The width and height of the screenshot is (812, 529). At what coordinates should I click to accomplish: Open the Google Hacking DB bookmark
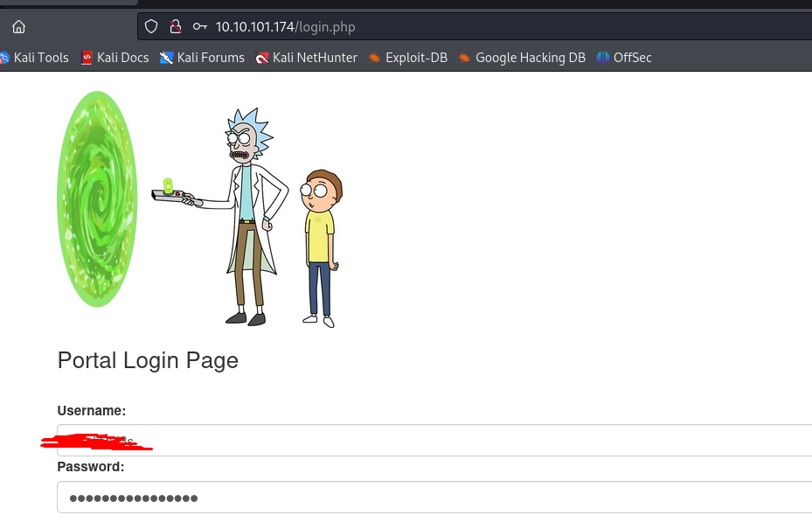[x=530, y=58]
